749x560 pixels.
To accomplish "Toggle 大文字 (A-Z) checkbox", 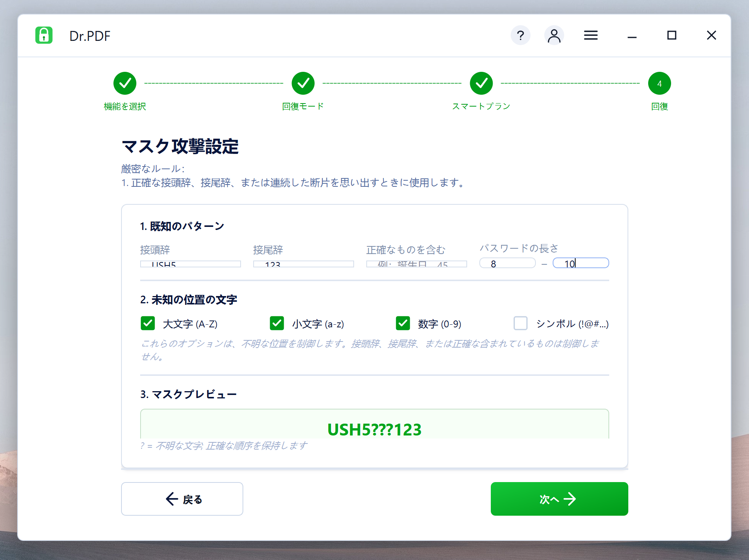I will click(x=148, y=323).
